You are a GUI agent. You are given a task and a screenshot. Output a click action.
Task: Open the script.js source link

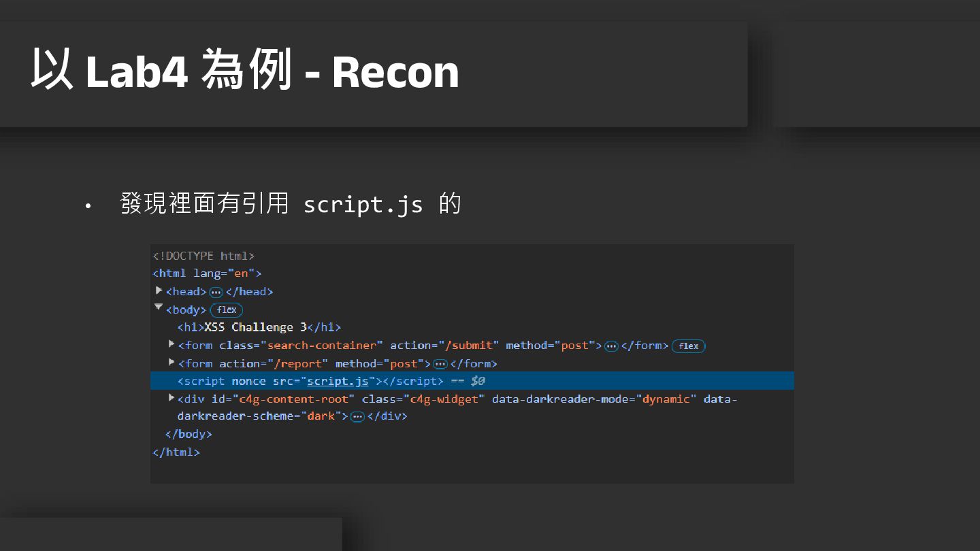click(x=338, y=381)
